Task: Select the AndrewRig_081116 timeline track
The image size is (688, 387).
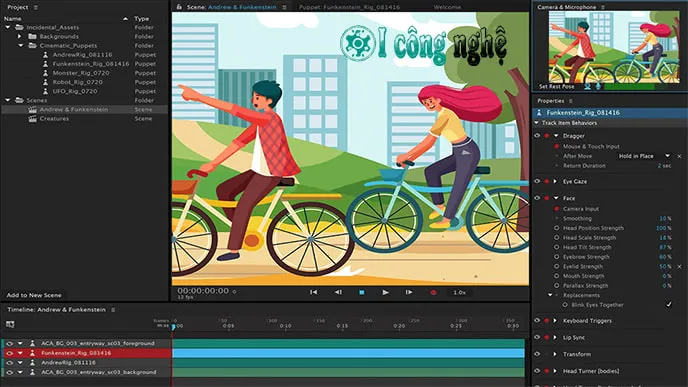Action: (x=68, y=363)
